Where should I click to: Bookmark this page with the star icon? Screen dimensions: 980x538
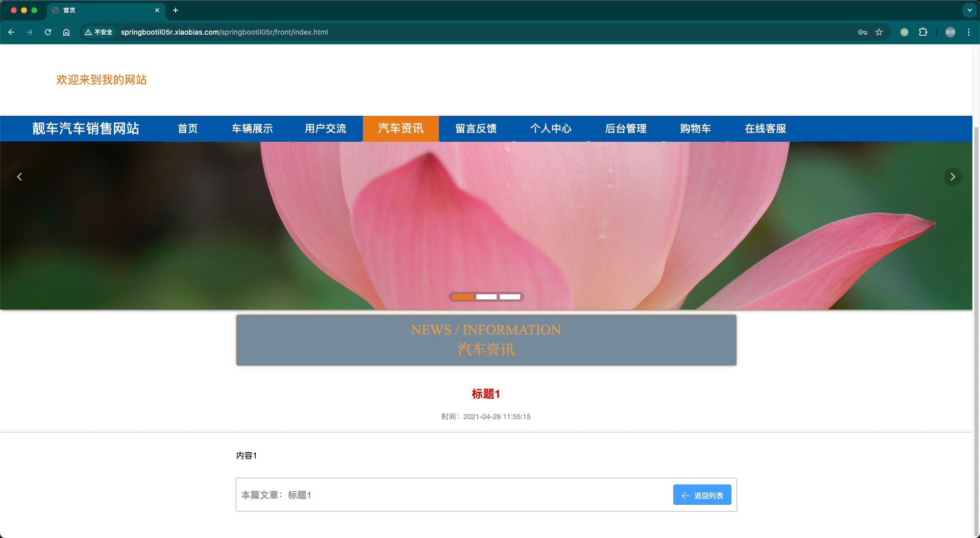879,32
